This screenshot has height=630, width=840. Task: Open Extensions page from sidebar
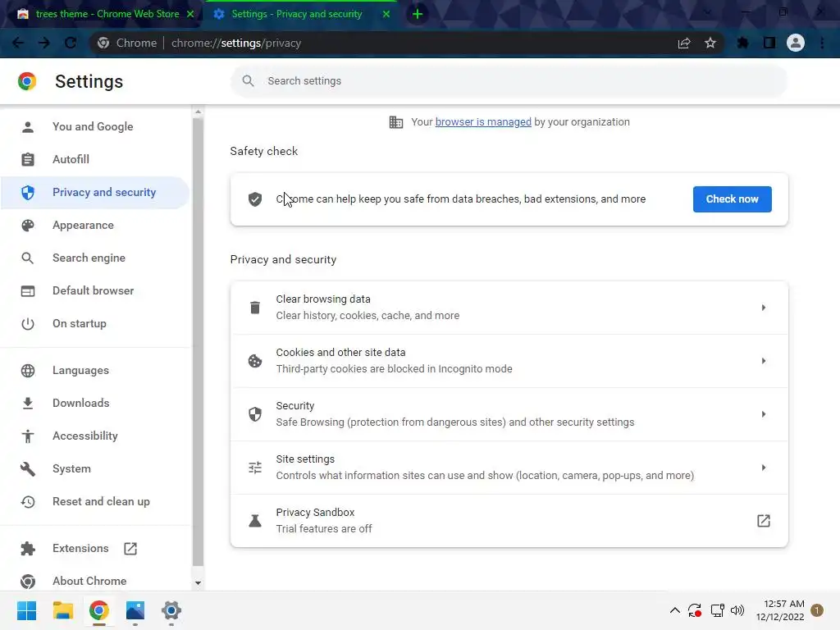click(94, 548)
